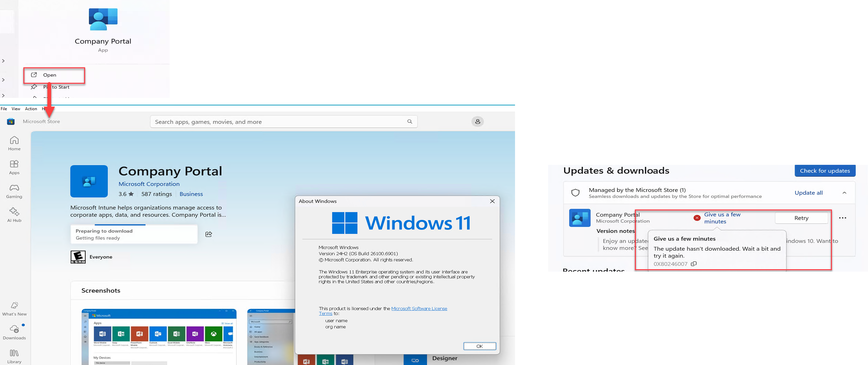Click OK in the About Windows dialog

click(x=479, y=346)
